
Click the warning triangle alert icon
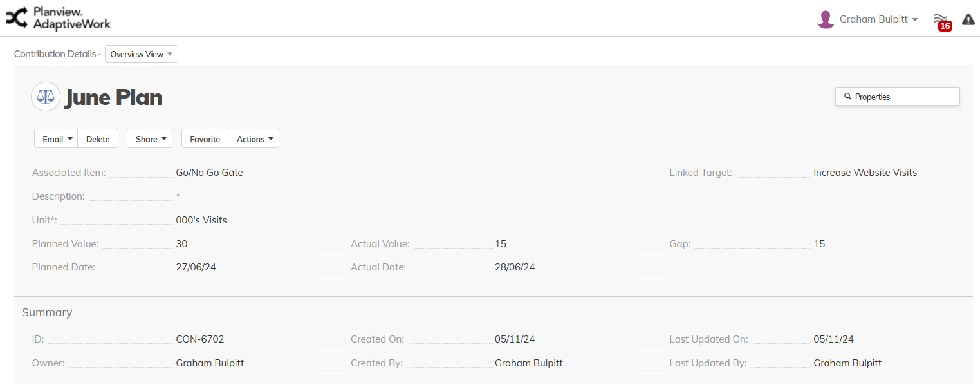(x=968, y=19)
